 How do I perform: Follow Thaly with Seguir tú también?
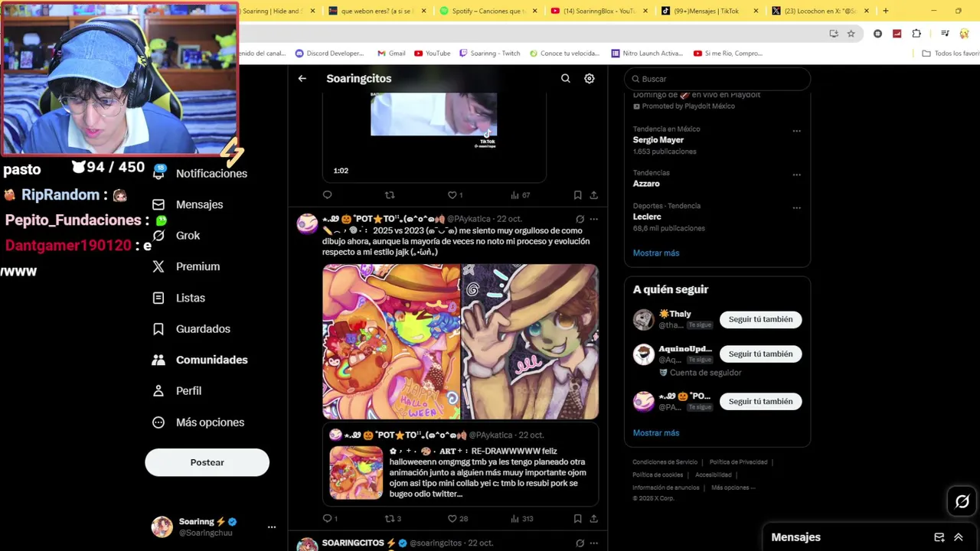click(x=760, y=319)
